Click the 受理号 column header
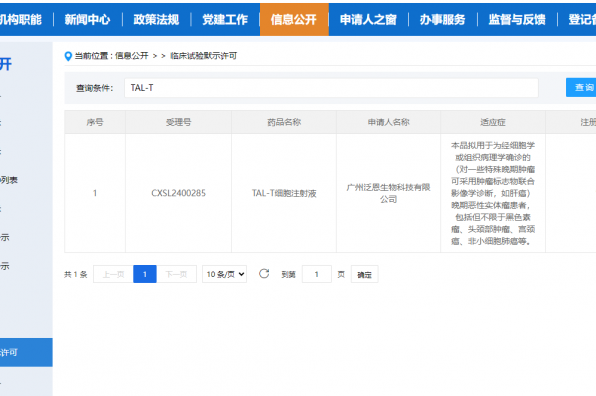The width and height of the screenshot is (596, 396). coord(178,122)
